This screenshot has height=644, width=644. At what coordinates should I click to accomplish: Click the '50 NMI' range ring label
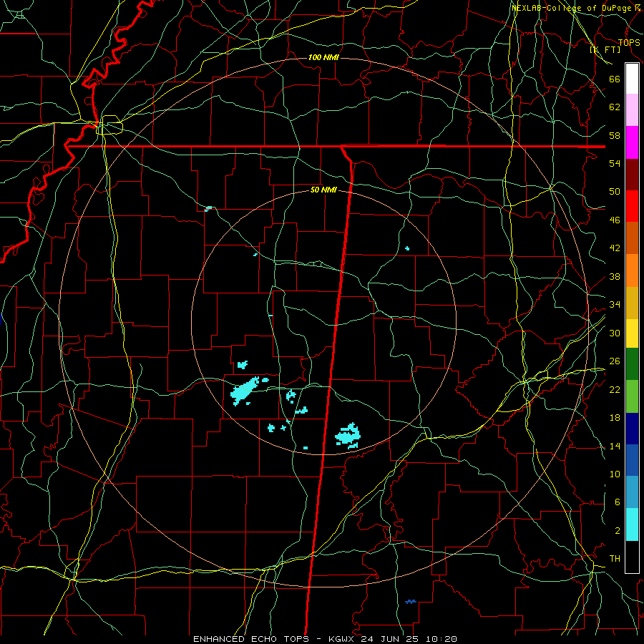(323, 190)
